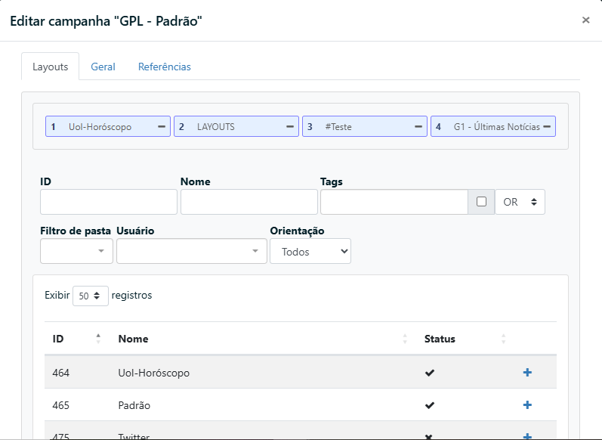Remove G1 - Últimas Notícias chip minus icon
Viewport: 602px width, 440px height.
click(x=547, y=127)
